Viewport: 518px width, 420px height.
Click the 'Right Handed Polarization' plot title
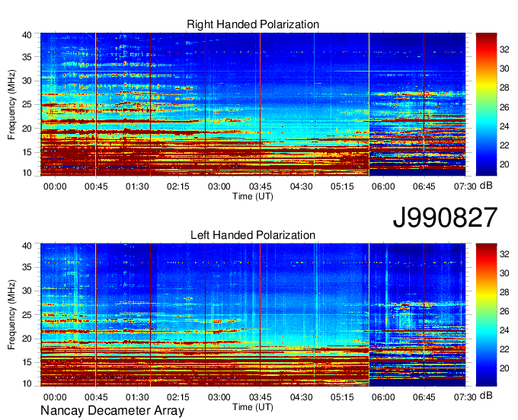point(253,24)
